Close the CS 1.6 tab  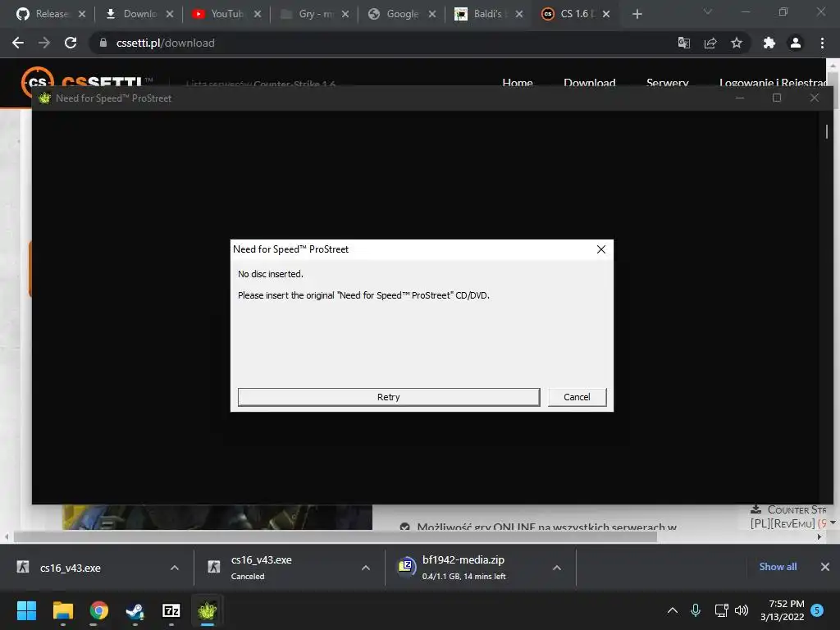606,14
